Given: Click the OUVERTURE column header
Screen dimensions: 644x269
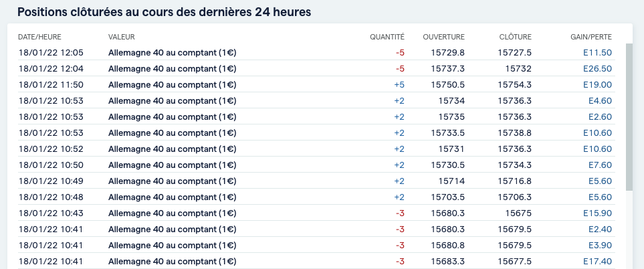Looking at the screenshot, I should tap(443, 36).
